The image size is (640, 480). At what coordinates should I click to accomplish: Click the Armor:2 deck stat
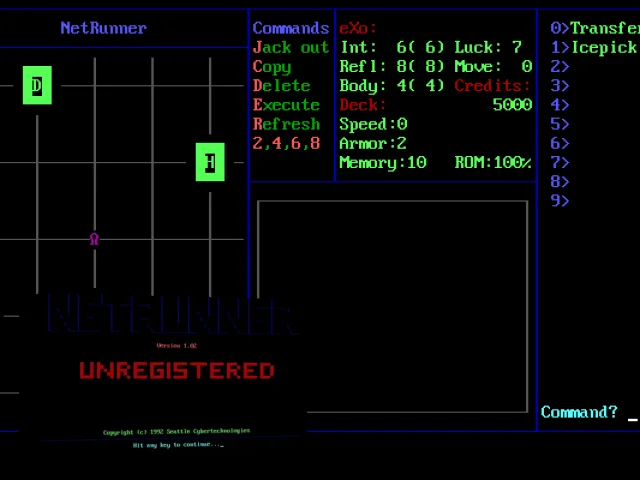373,143
